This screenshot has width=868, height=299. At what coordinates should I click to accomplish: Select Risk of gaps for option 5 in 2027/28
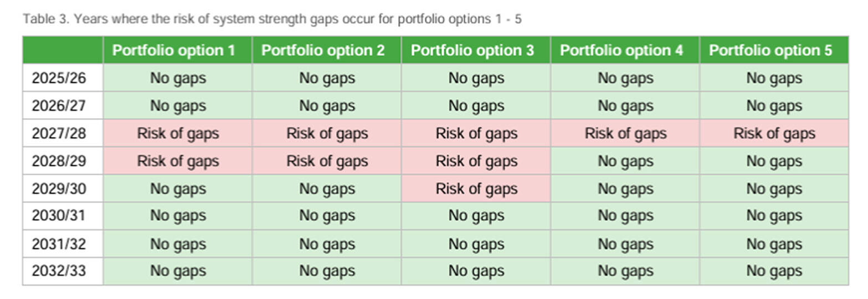pos(774,134)
